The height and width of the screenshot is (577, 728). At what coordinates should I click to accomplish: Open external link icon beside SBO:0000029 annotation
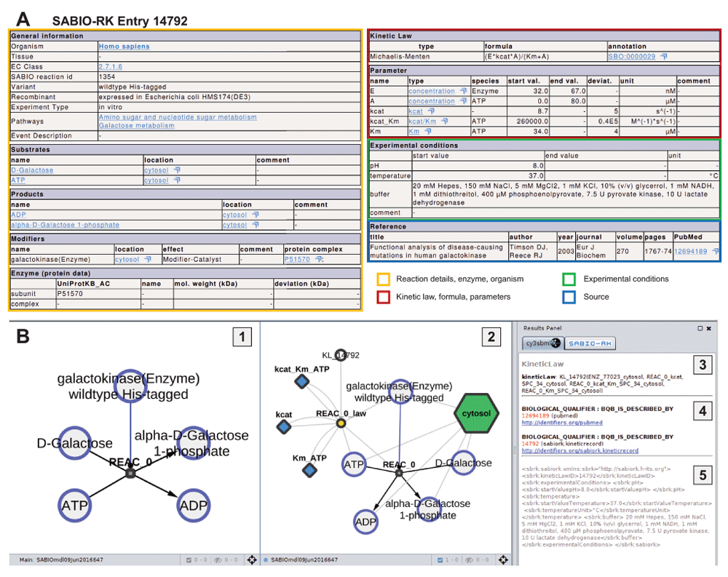click(x=664, y=57)
